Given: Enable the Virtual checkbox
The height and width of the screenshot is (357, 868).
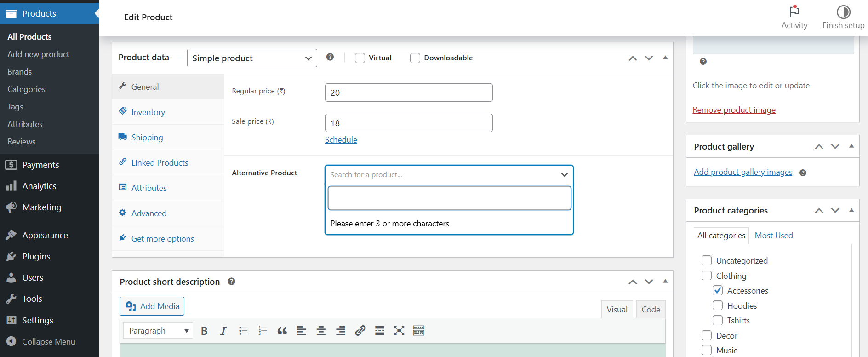Looking at the screenshot, I should pos(360,58).
